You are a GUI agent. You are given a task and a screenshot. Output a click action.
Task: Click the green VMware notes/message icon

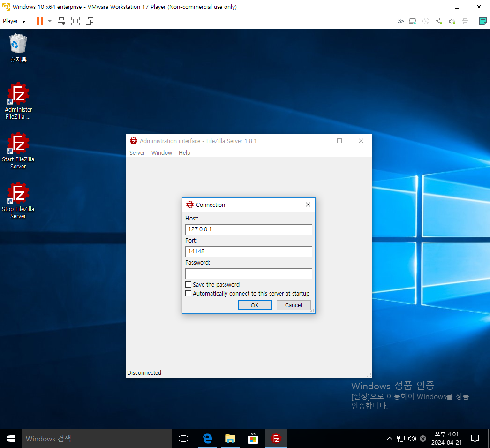click(482, 21)
